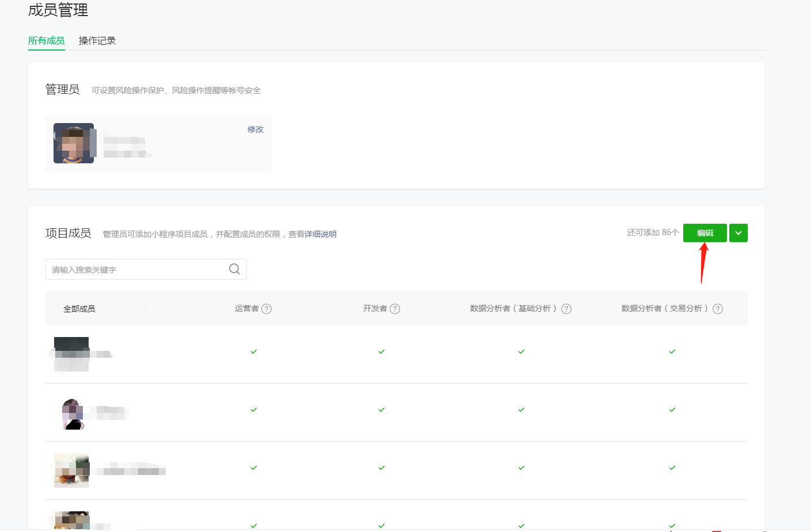Toggle 运营者 checkmark for first member
This screenshot has height=532, width=811.
click(x=254, y=351)
